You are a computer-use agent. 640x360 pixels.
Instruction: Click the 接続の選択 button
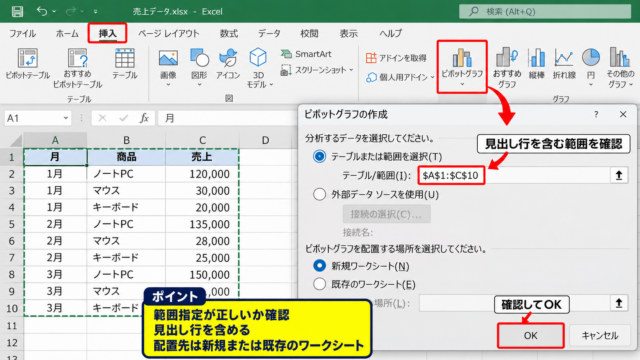[386, 214]
